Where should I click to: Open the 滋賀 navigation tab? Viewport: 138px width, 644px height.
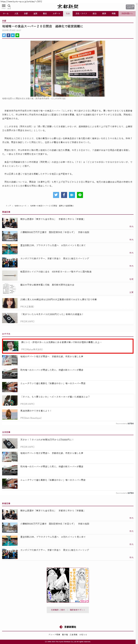(x=35, y=14)
